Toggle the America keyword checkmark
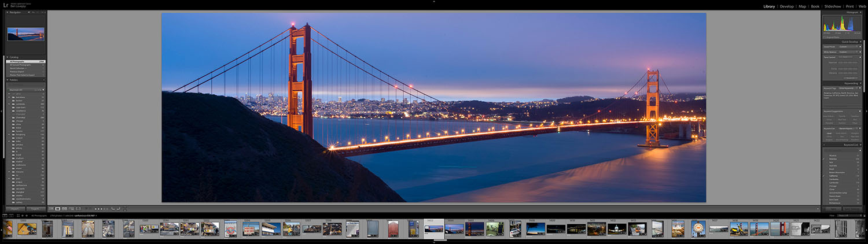This screenshot has height=244, width=868. pyautogui.click(x=824, y=158)
